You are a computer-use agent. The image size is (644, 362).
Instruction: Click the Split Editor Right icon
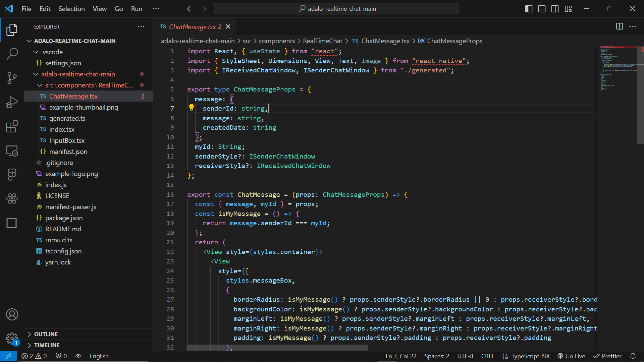point(619,26)
